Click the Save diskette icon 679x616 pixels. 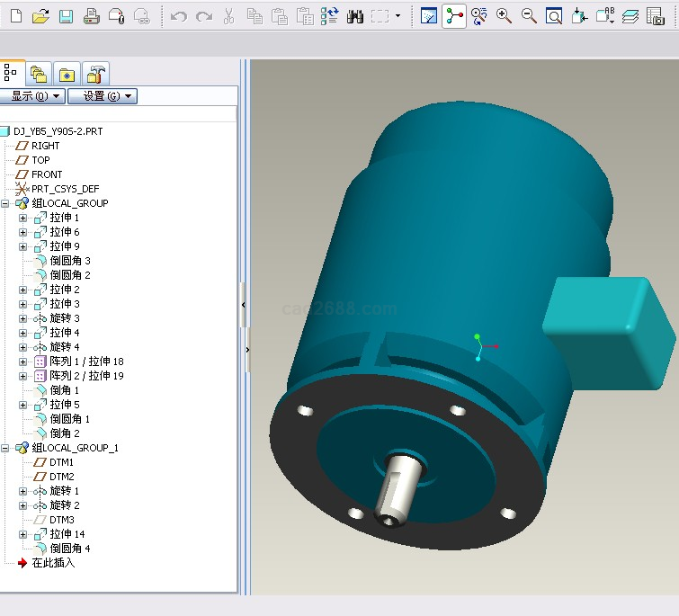tap(66, 16)
